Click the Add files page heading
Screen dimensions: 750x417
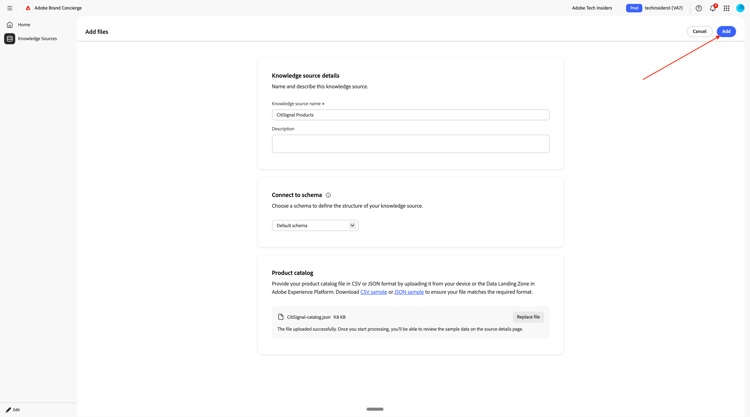click(x=97, y=32)
